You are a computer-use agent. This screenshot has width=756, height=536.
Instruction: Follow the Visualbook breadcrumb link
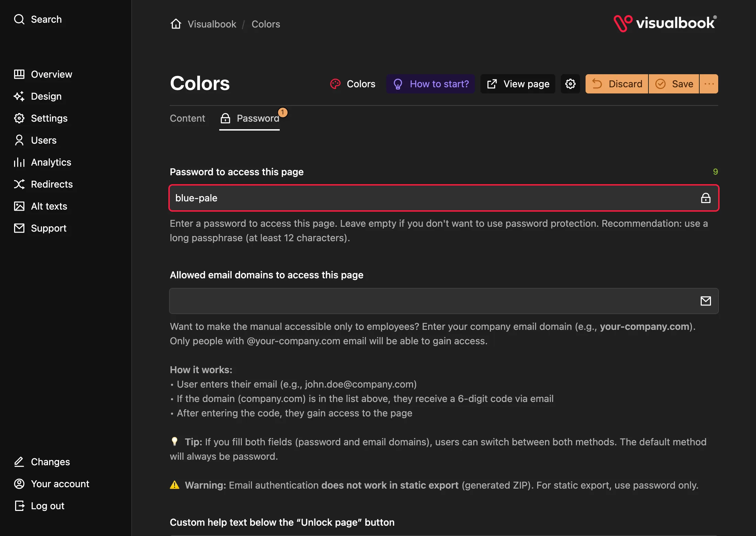point(212,24)
